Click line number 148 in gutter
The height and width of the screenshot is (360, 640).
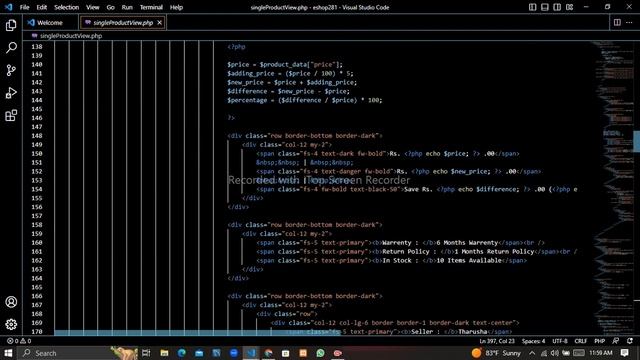tap(37, 136)
